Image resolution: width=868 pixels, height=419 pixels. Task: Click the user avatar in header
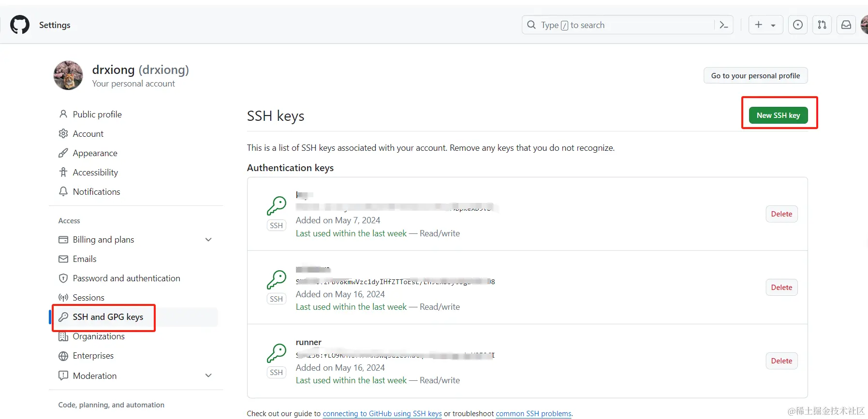click(x=865, y=25)
